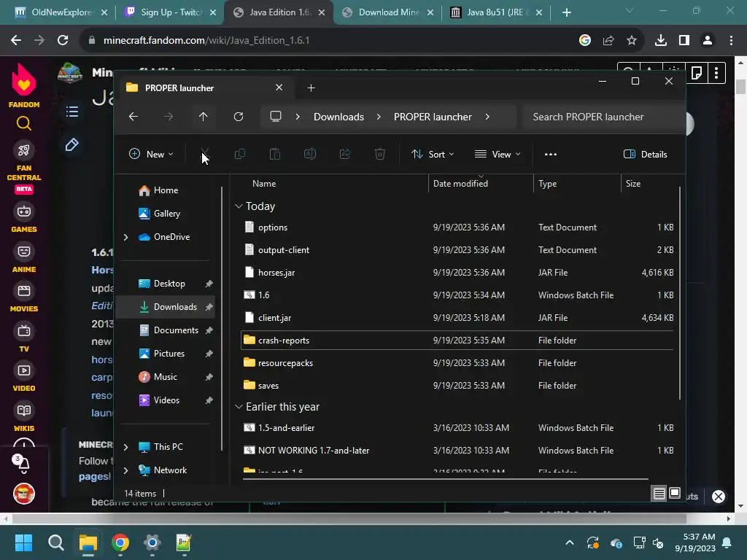Click the Paste icon in Explorer toolbar
Viewport: 747px width, 560px height.
275,154
